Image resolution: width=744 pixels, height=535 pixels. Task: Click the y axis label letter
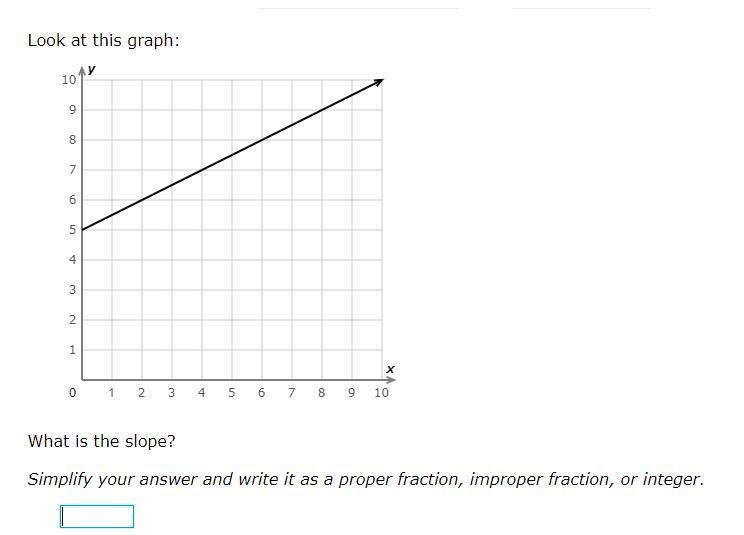[92, 68]
